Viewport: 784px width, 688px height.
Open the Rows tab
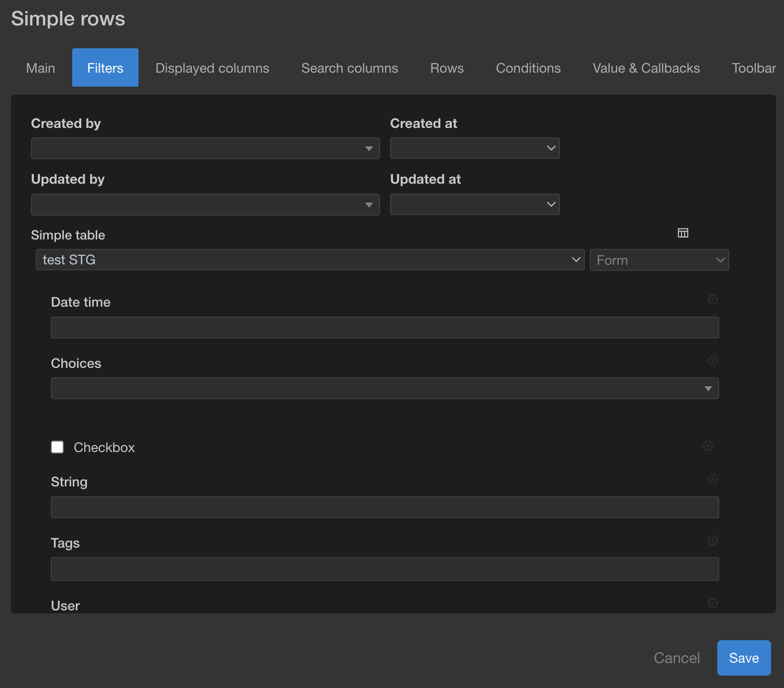click(447, 68)
